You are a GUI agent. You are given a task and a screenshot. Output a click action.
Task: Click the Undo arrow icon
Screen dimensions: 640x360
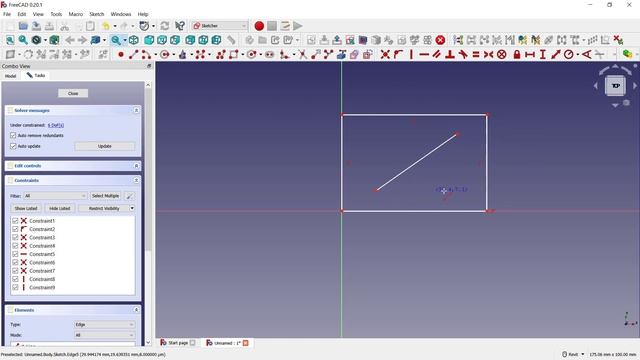click(106, 26)
